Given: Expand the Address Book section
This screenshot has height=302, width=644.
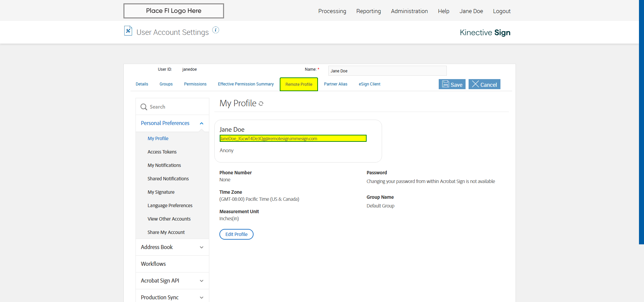Looking at the screenshot, I should pyautogui.click(x=202, y=247).
